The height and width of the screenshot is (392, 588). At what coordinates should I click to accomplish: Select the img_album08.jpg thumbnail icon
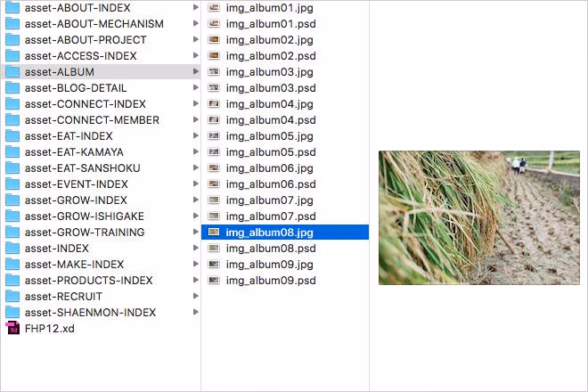pos(214,232)
